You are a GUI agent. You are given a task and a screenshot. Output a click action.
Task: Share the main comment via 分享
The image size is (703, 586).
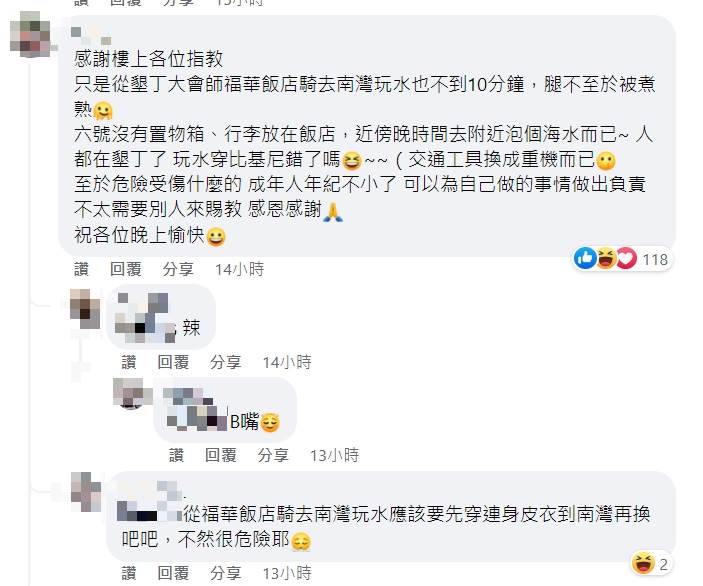pyautogui.click(x=178, y=269)
